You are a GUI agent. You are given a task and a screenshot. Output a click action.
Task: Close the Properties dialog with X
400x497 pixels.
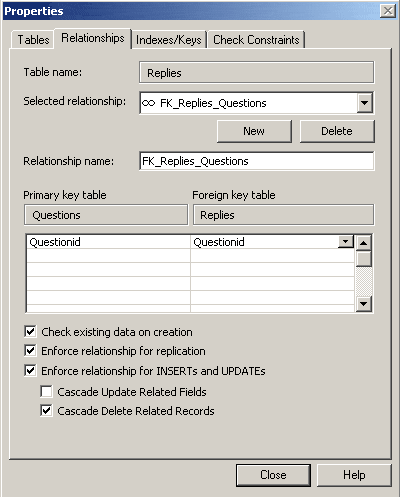tap(388, 11)
